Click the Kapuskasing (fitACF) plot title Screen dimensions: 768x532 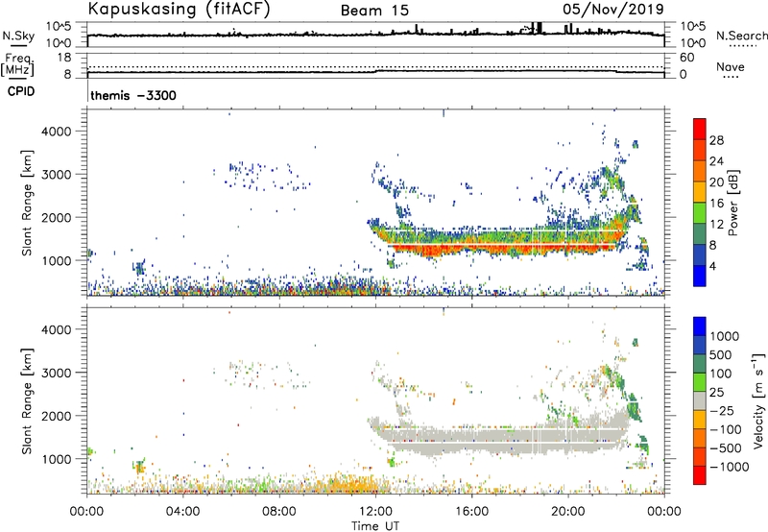[x=179, y=9]
